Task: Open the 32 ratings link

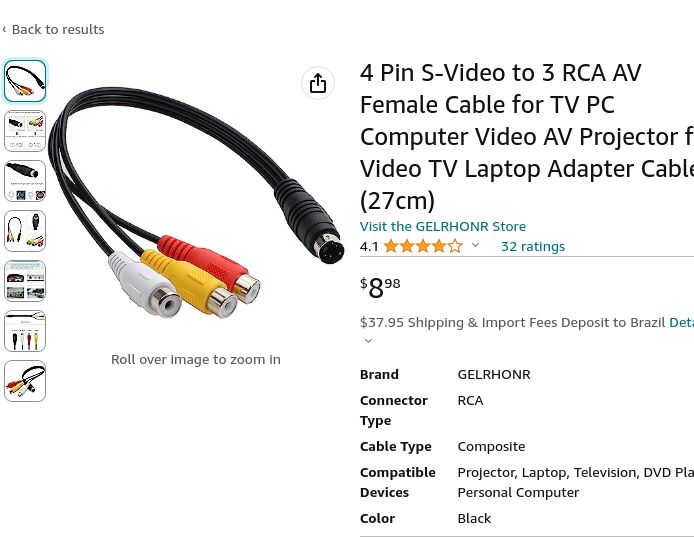Action: coord(533,246)
